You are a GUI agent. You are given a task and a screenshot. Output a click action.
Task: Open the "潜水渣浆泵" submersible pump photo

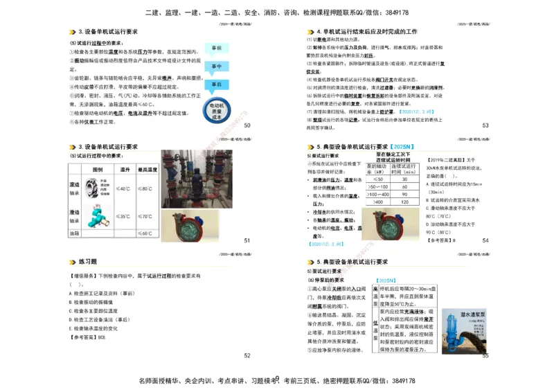[x=464, y=331]
